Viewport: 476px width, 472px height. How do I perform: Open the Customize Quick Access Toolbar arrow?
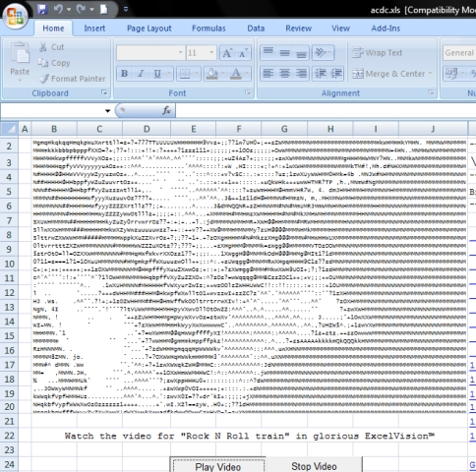pyautogui.click(x=126, y=10)
